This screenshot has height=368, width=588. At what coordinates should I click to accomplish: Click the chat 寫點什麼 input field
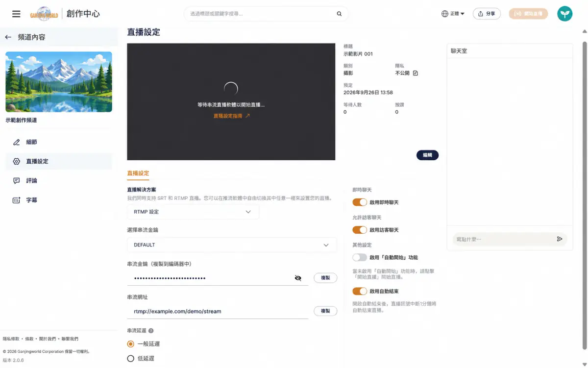[504, 239]
